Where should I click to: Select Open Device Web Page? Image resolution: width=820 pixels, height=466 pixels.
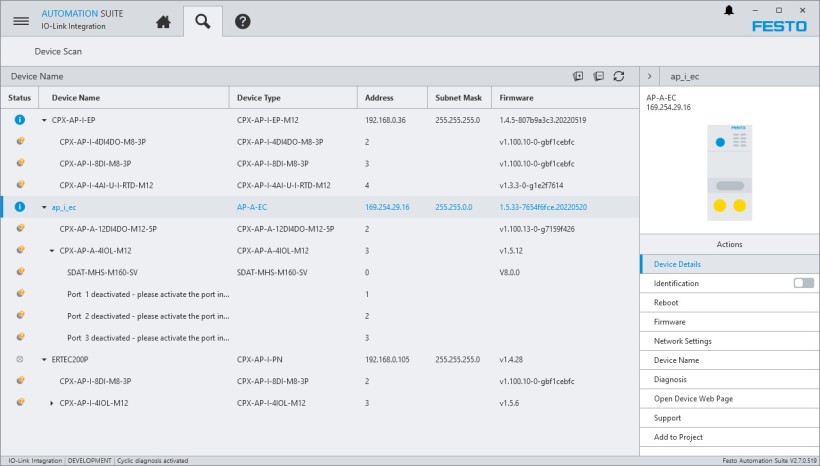coord(729,399)
